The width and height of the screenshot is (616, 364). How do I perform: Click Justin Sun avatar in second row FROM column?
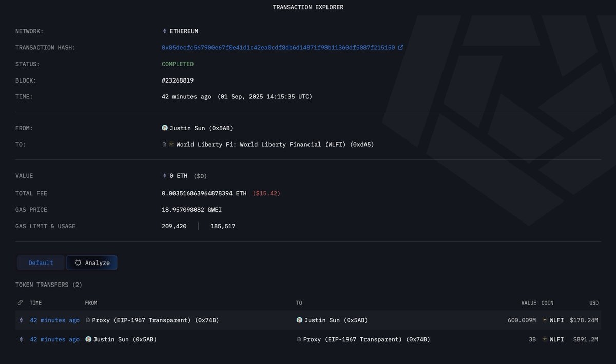pos(88,339)
